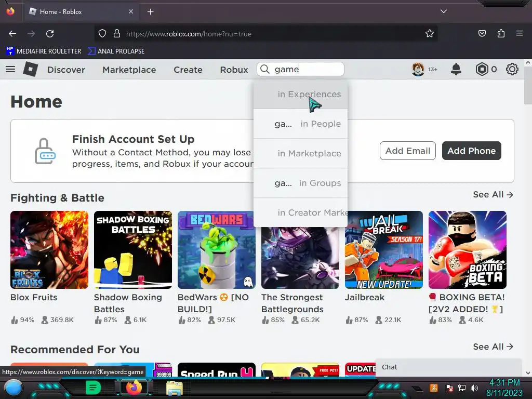Open the Roblox hamburger navigation menu
The width and height of the screenshot is (532, 399).
click(10, 69)
